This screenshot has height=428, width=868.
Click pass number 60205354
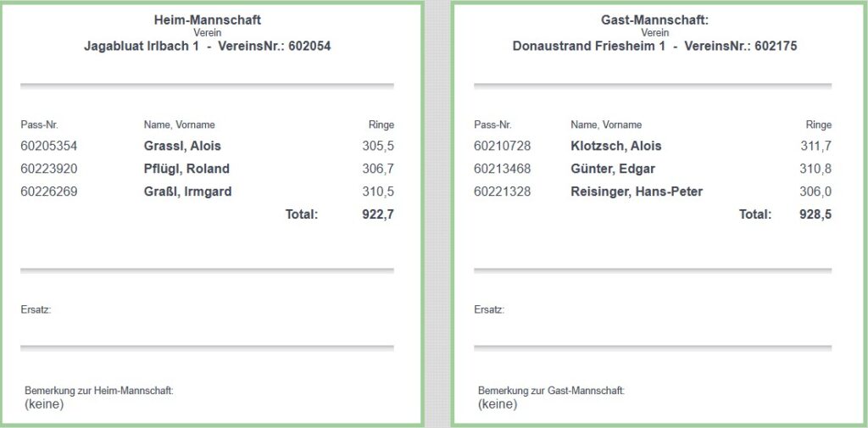[x=49, y=146]
